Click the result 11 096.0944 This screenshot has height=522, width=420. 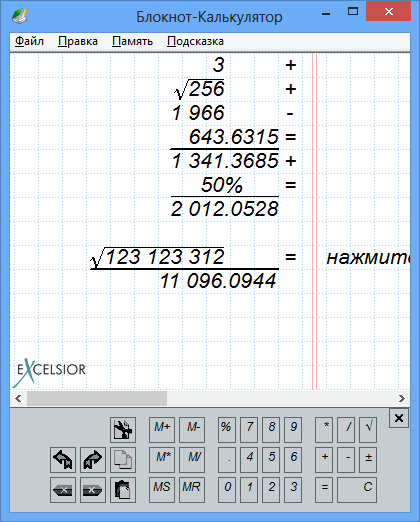[218, 281]
